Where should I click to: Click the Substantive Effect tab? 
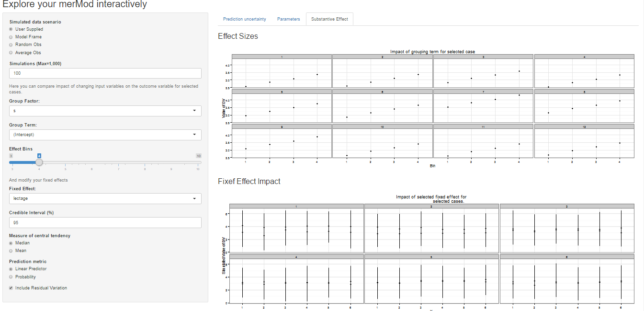tap(329, 19)
